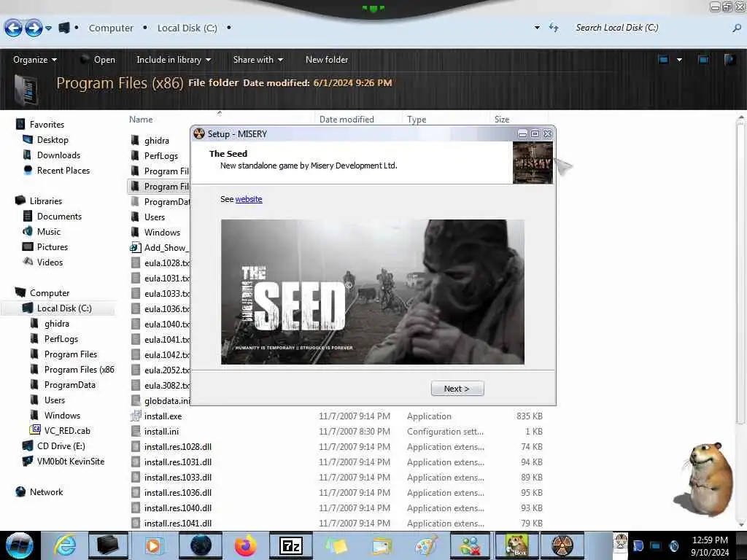Screen dimensions: 747x560
Task: Open the view options dropdown arrow
Action: 679,60
